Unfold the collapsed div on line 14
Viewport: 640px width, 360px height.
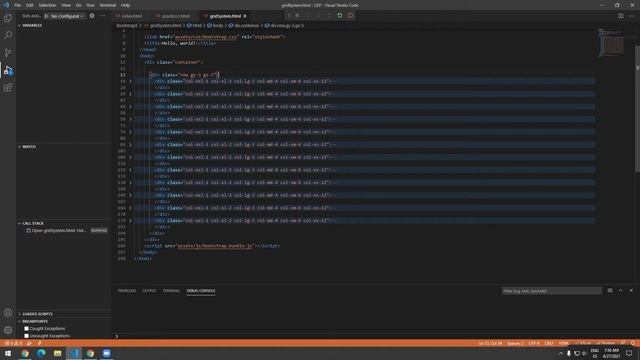[x=131, y=81]
